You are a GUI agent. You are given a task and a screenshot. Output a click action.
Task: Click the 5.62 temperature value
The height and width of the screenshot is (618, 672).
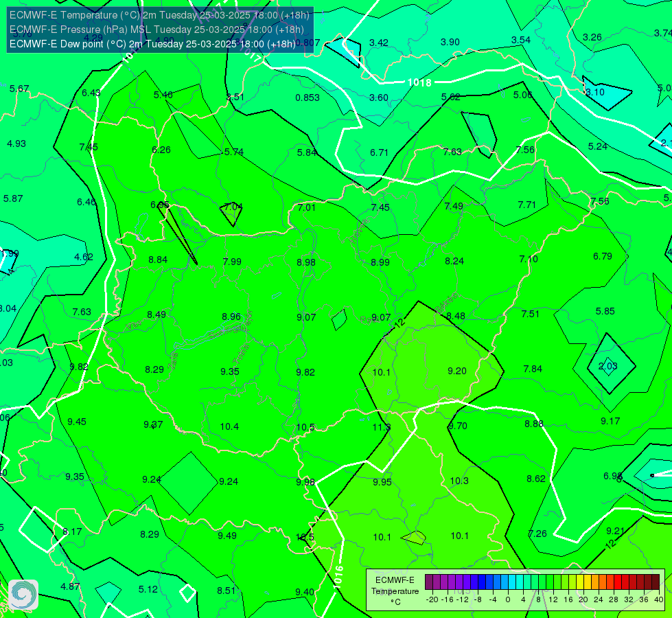(x=451, y=97)
